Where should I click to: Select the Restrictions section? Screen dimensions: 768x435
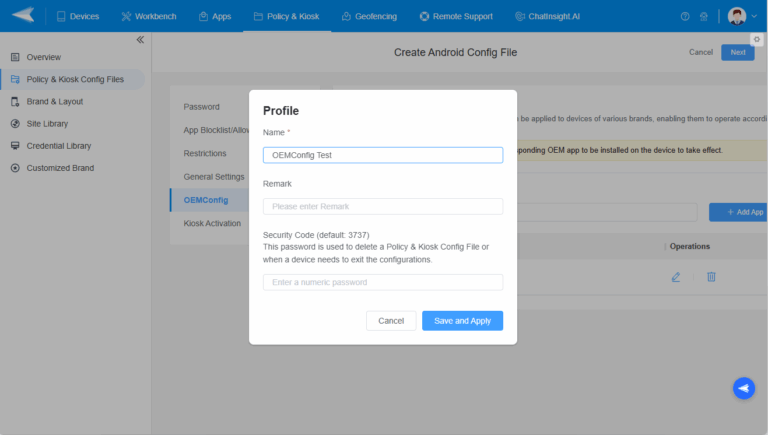pyautogui.click(x=205, y=153)
